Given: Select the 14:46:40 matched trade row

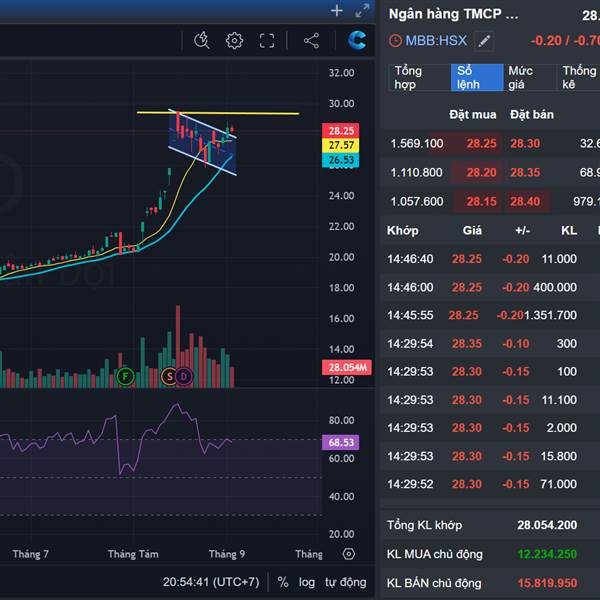Looking at the screenshot, I should (490, 259).
